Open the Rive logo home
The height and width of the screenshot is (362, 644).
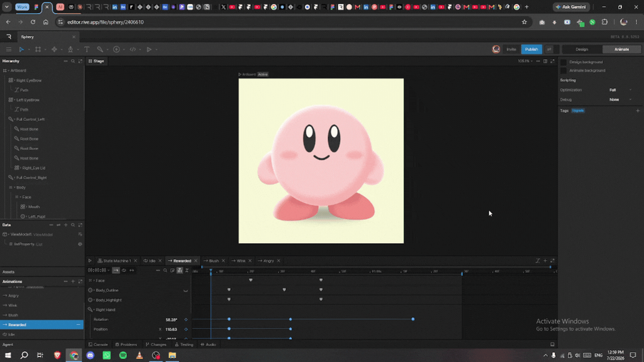9,37
